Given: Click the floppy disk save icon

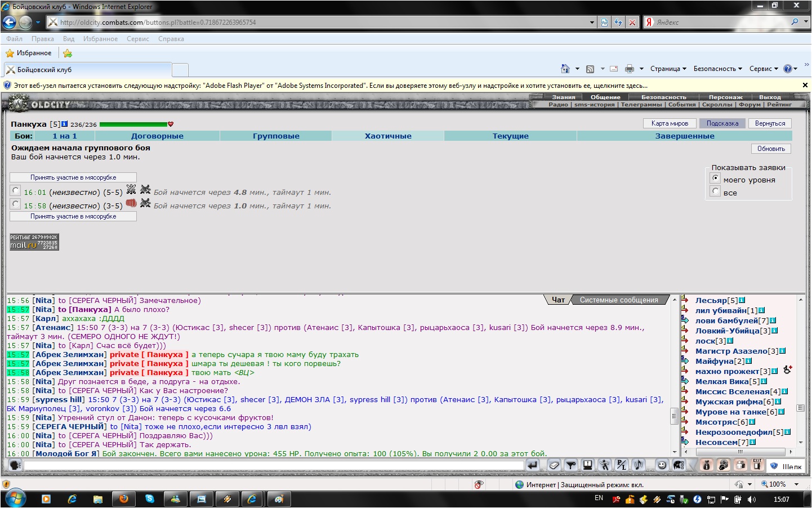Looking at the screenshot, I should click(588, 465).
